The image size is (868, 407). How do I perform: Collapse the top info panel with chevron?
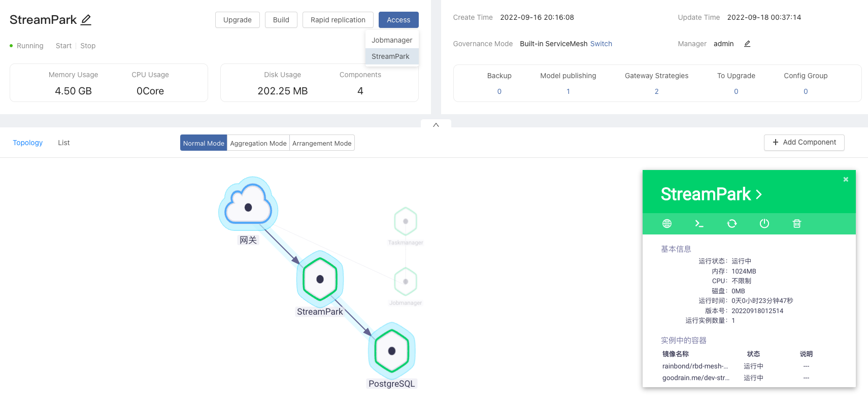436,125
